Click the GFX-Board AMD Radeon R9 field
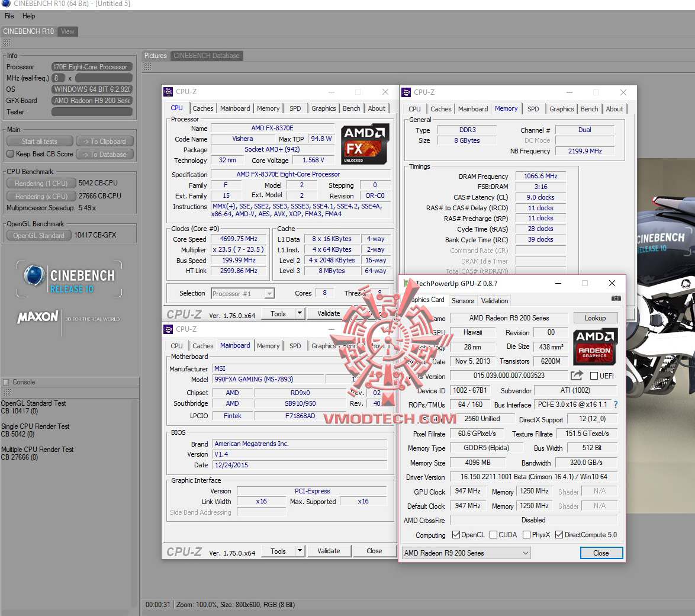The height and width of the screenshot is (616, 695). [x=92, y=101]
